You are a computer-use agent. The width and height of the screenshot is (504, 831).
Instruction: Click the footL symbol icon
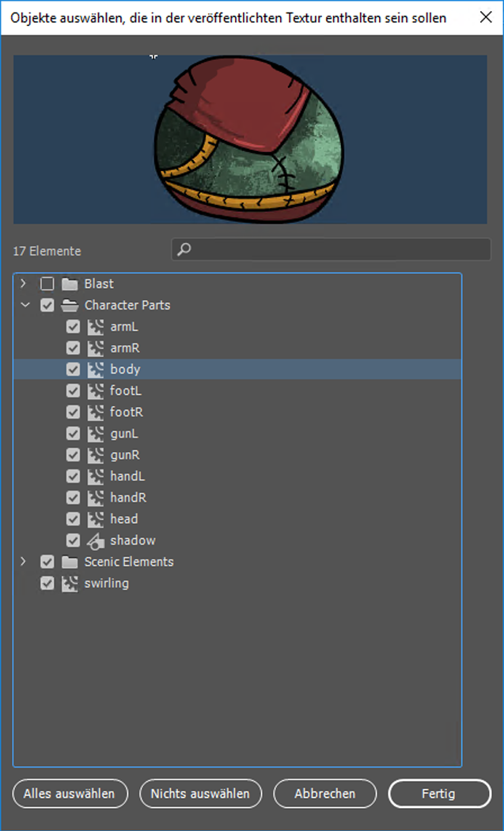[x=96, y=391]
